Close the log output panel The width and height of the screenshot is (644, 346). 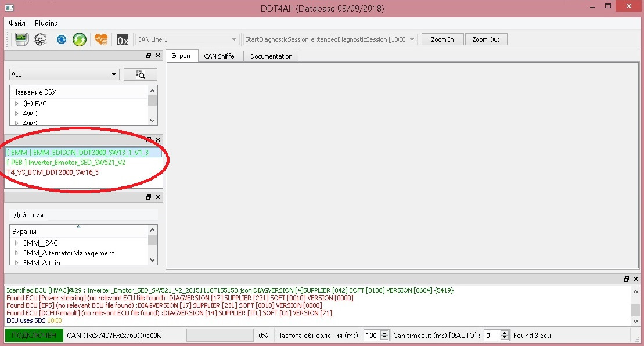(636, 279)
